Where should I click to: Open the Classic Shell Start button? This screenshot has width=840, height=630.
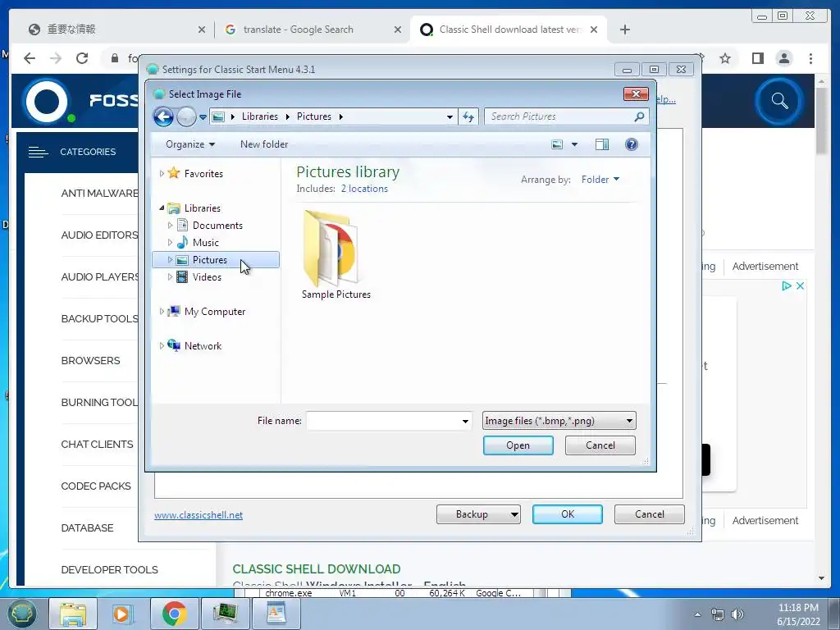[x=21, y=614]
